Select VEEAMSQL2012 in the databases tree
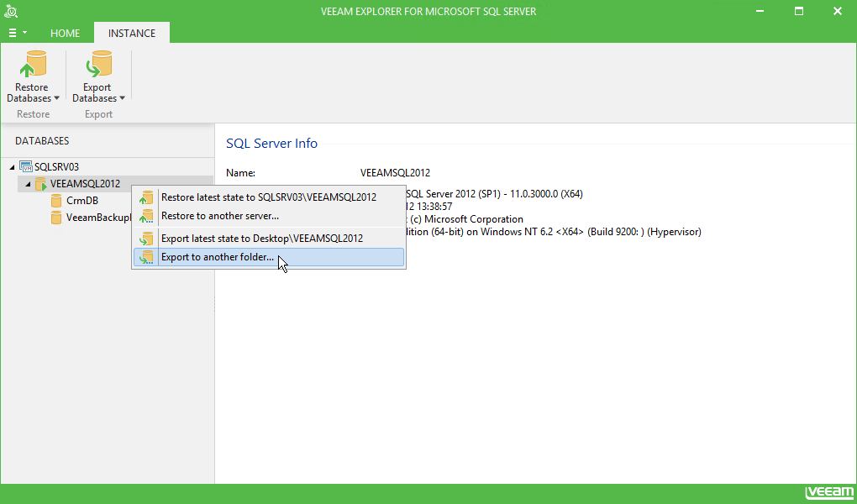The height and width of the screenshot is (504, 857). coord(85,184)
